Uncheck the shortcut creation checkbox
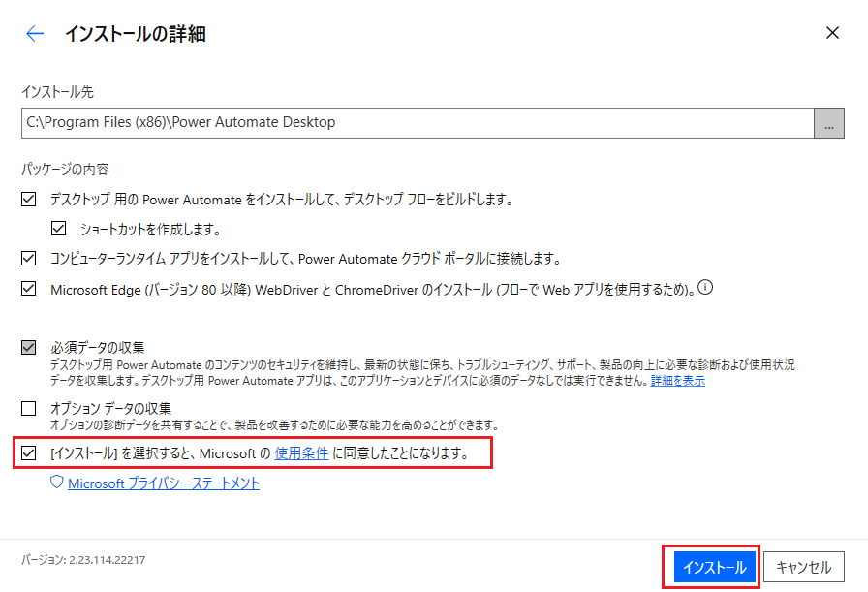 click(x=59, y=228)
